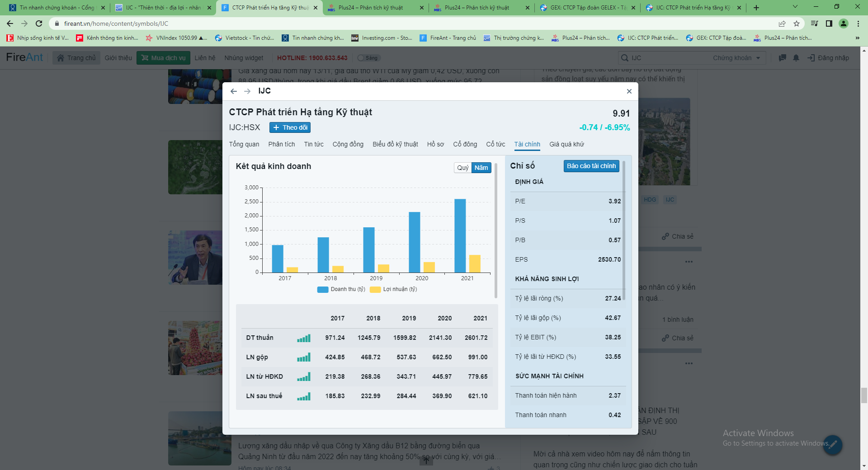Open the Giá quá khứ tab

click(566, 144)
